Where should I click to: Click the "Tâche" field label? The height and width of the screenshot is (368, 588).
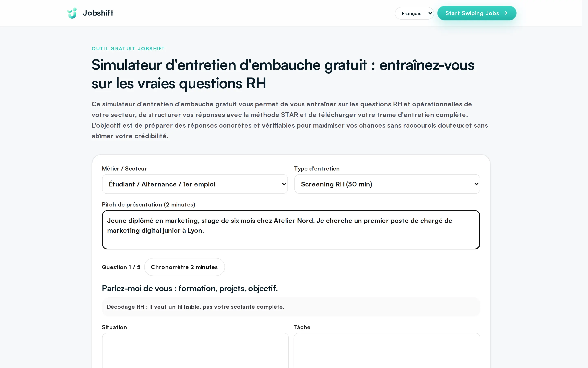(x=302, y=327)
